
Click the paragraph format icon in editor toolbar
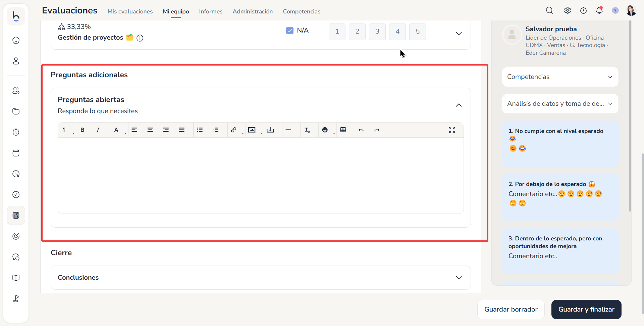(64, 130)
